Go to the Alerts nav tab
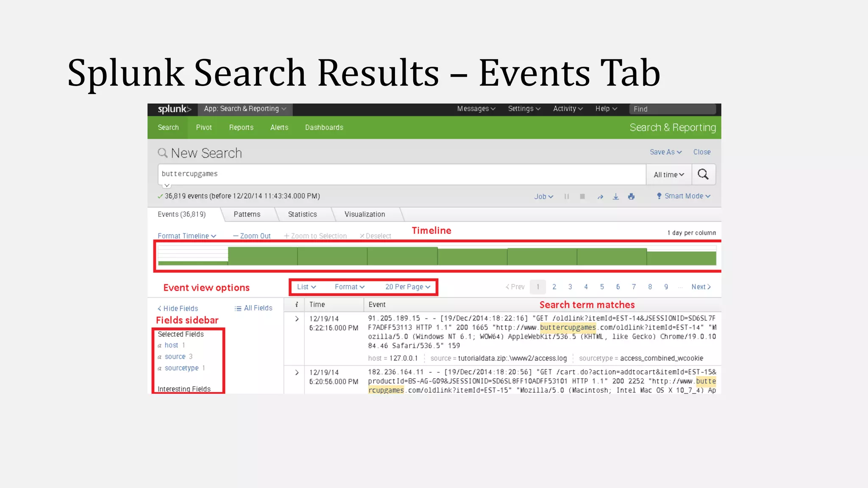This screenshot has height=488, width=868. [279, 128]
